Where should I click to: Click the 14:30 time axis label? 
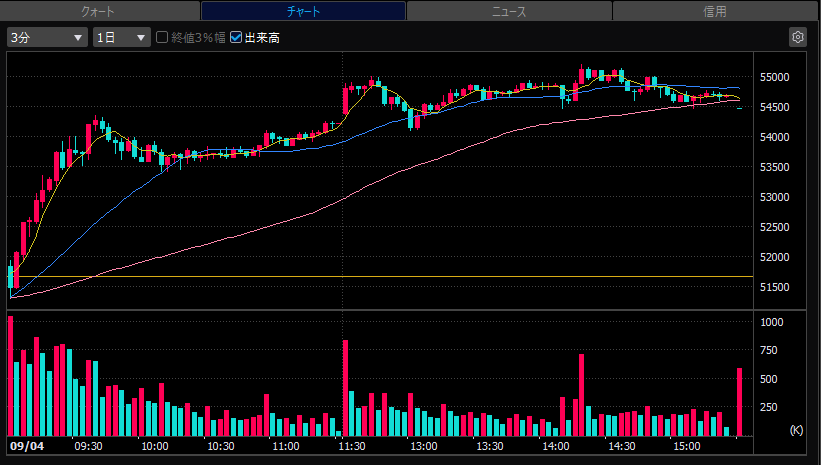[x=622, y=446]
